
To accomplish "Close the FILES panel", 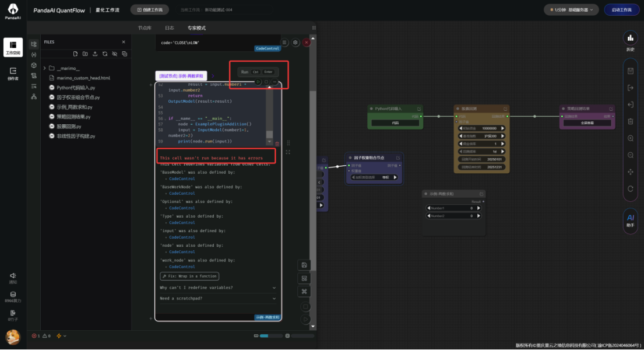I will pyautogui.click(x=124, y=42).
